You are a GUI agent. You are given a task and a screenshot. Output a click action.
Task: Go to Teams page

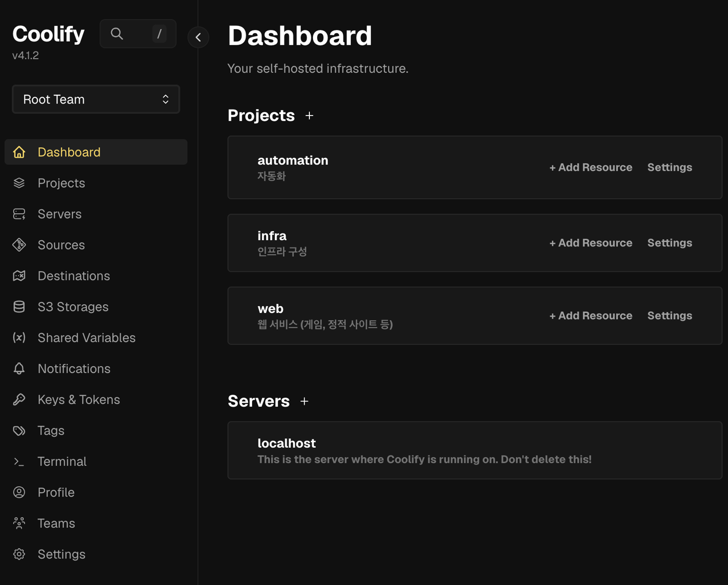pyautogui.click(x=96, y=523)
